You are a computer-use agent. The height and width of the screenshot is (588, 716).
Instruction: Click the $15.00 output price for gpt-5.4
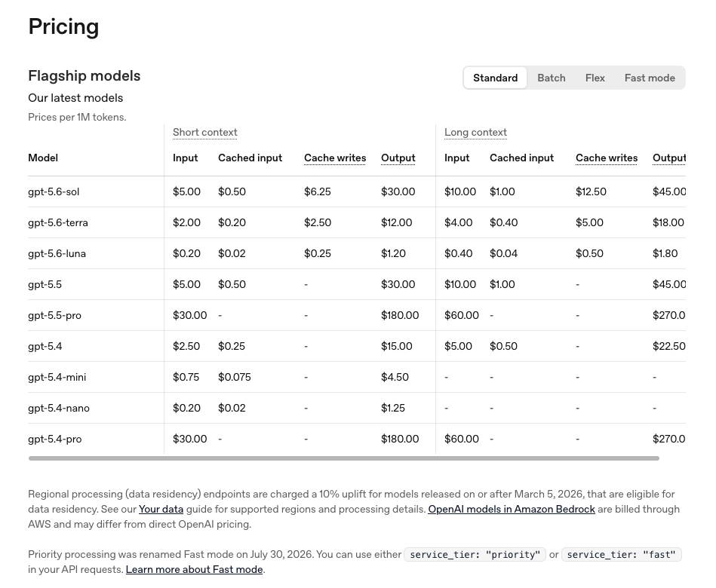[396, 346]
